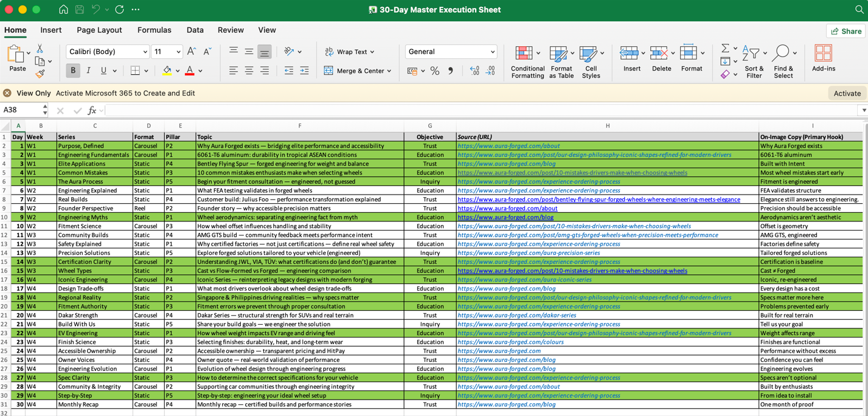Toggle Bold formatting
Image resolution: width=868 pixels, height=416 pixels.
73,71
